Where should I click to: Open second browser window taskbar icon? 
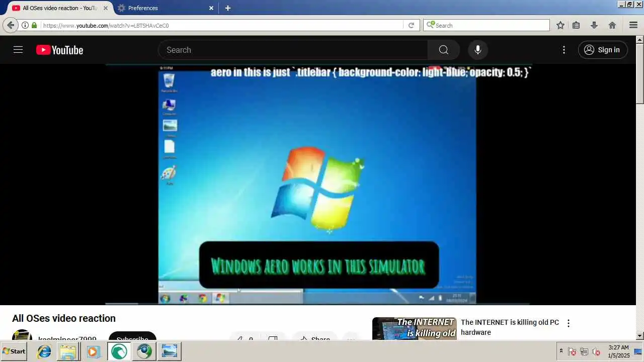144,351
